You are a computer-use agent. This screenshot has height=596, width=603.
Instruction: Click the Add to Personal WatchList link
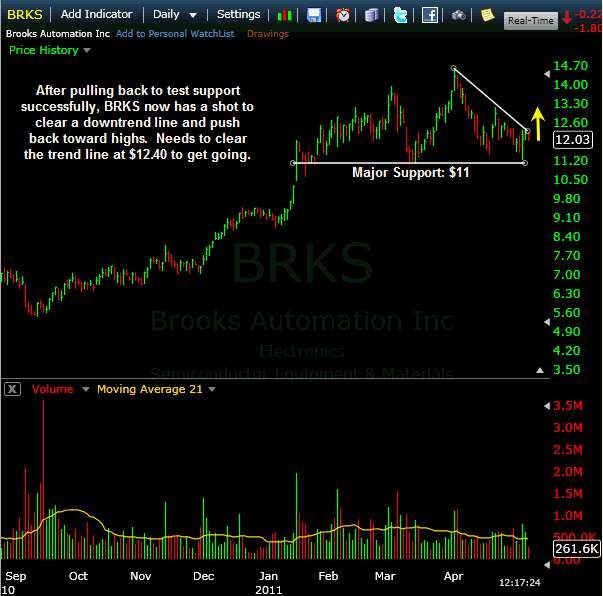click(x=175, y=34)
